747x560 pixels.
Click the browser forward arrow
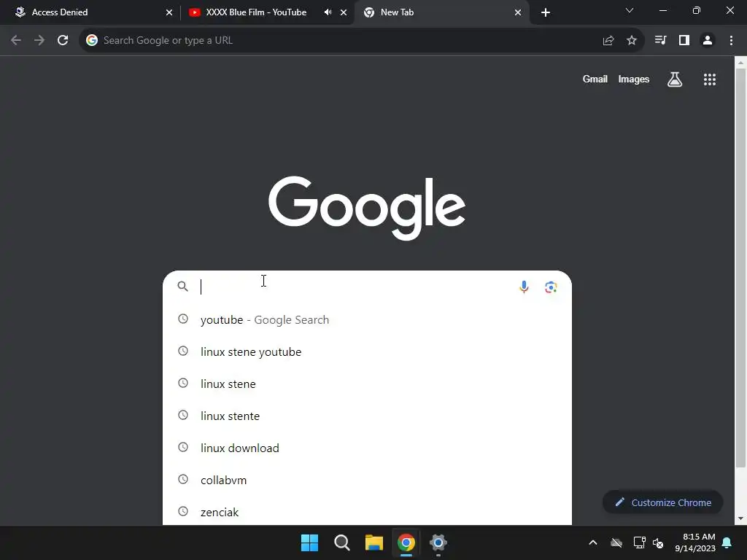[39, 41]
